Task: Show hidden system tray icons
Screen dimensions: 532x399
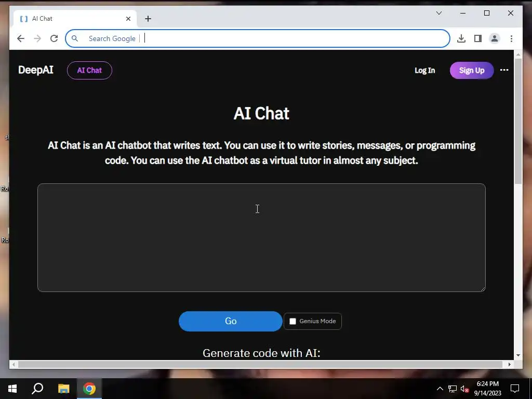Action: tap(440, 389)
